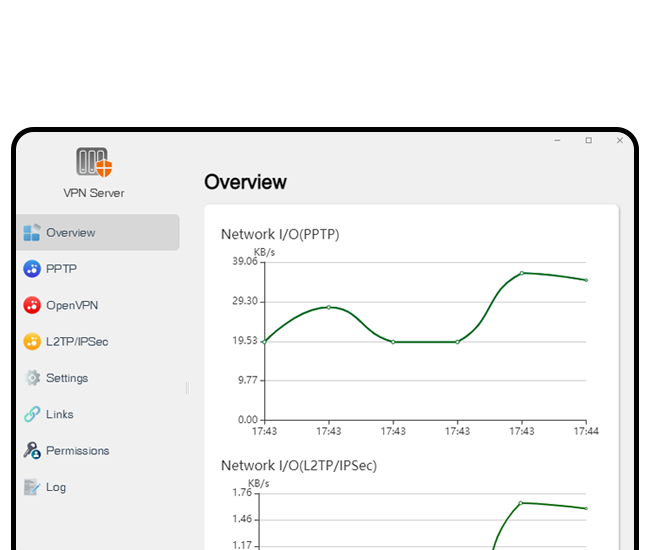
Task: Click the VPN Server shield logo
Action: [x=94, y=162]
